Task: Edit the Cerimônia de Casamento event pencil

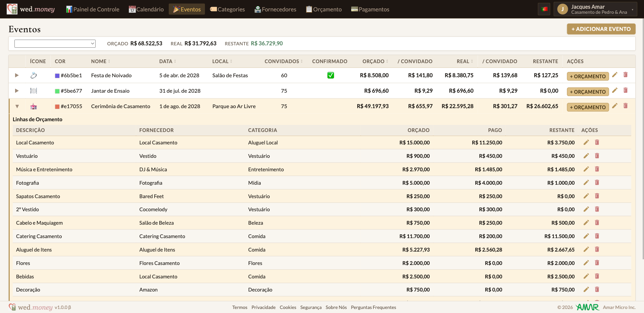Action: click(614, 106)
